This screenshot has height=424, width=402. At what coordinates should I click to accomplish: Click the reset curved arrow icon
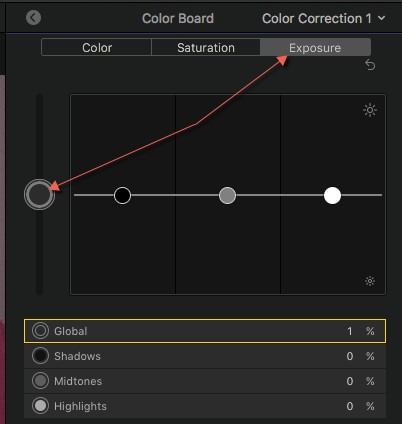370,65
